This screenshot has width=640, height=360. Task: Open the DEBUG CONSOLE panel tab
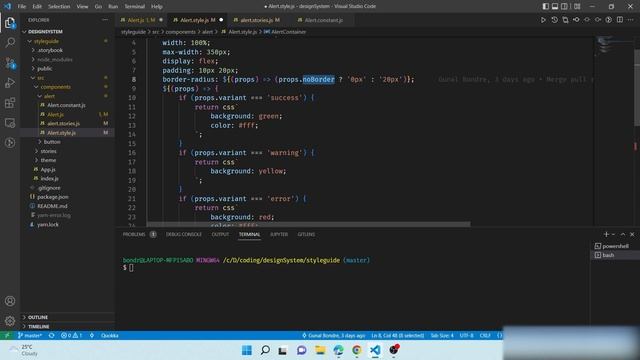pos(184,234)
